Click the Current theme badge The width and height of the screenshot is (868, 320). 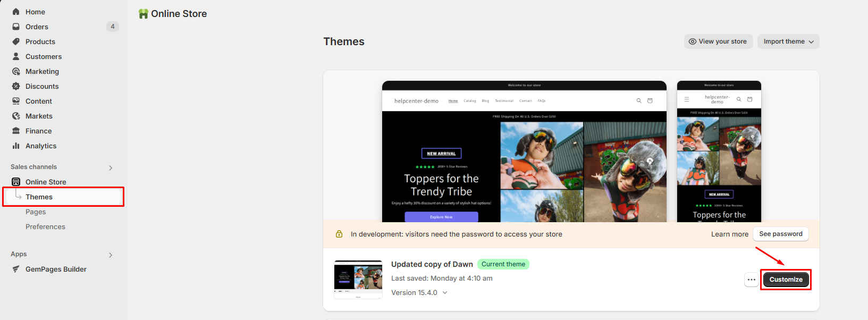(503, 264)
